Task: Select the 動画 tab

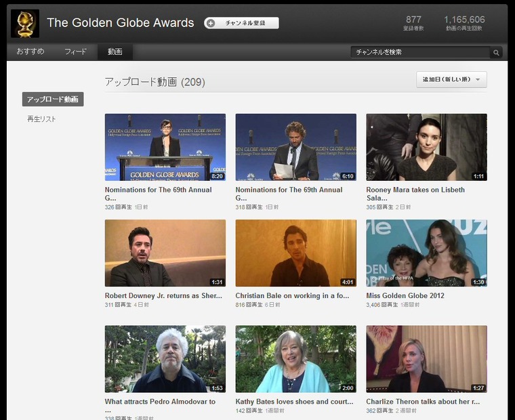Action: click(115, 51)
